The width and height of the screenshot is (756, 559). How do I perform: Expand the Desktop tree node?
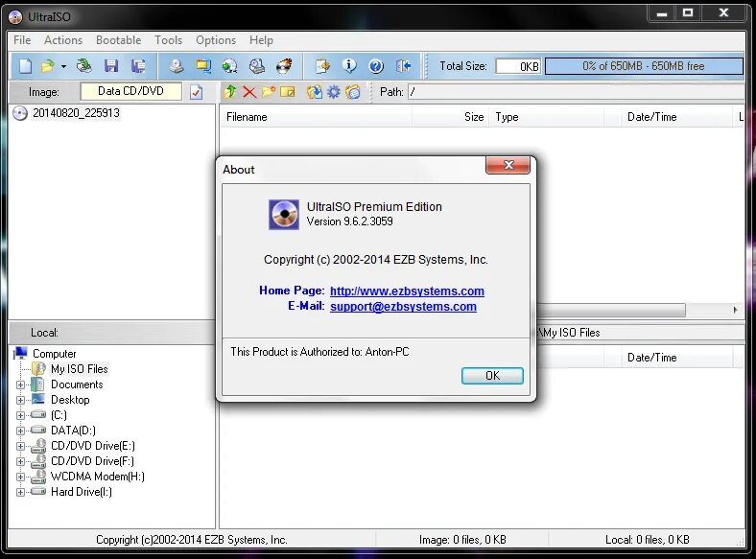pyautogui.click(x=20, y=400)
